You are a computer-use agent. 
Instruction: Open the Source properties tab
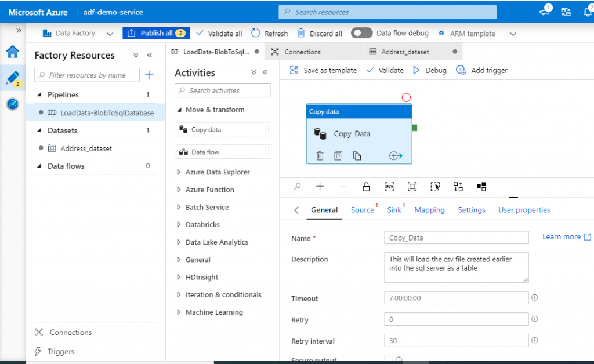click(x=363, y=210)
